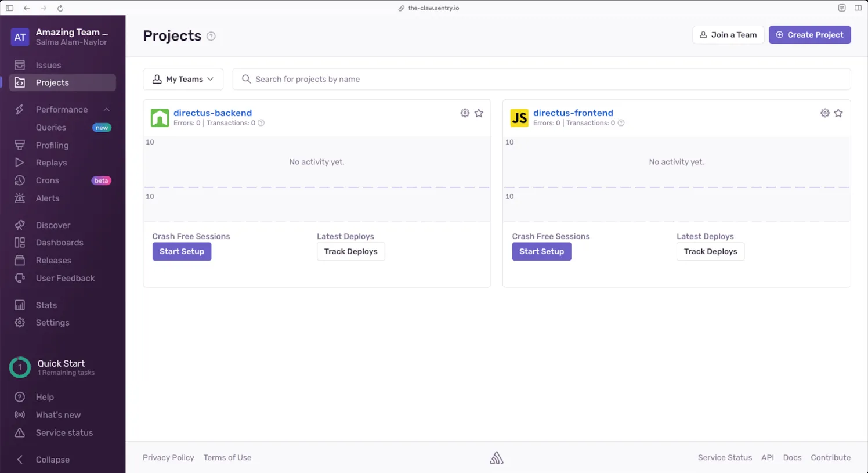Go to Issues in sidebar

pos(48,65)
